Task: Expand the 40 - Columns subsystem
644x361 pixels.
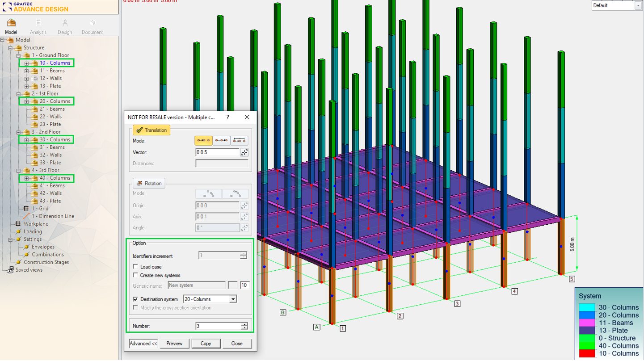Action: coord(26,178)
